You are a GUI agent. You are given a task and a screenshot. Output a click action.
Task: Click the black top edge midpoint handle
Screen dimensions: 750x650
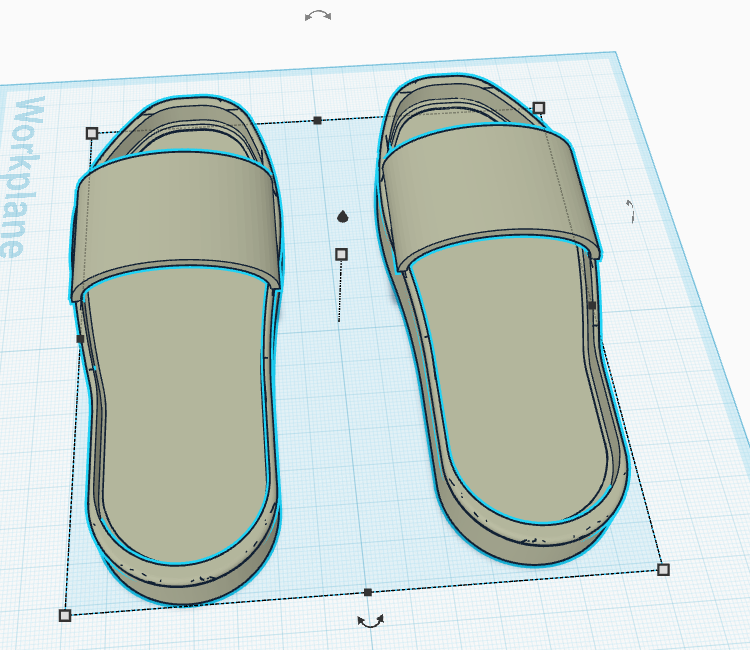pos(318,120)
